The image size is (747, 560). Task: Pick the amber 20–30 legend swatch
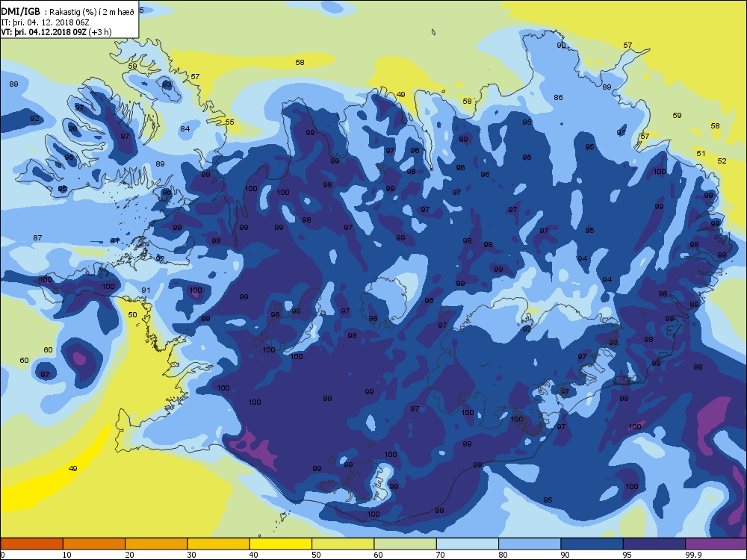click(156, 544)
